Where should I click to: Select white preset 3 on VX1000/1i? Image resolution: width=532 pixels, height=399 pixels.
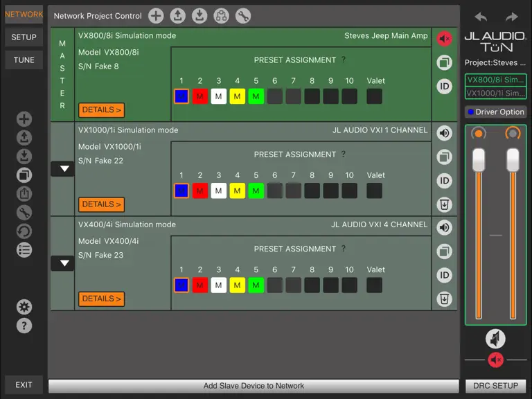coord(218,190)
